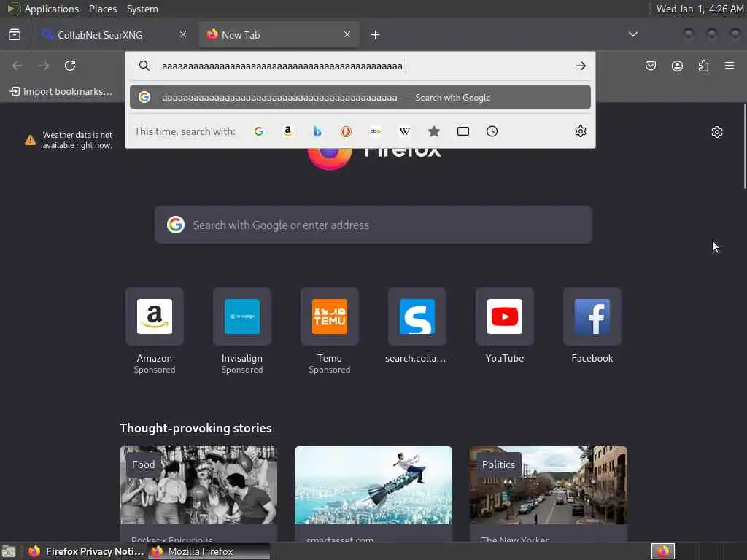Screen dimensions: 747x560
Task: Select the New Tab tab
Action: pos(279,35)
